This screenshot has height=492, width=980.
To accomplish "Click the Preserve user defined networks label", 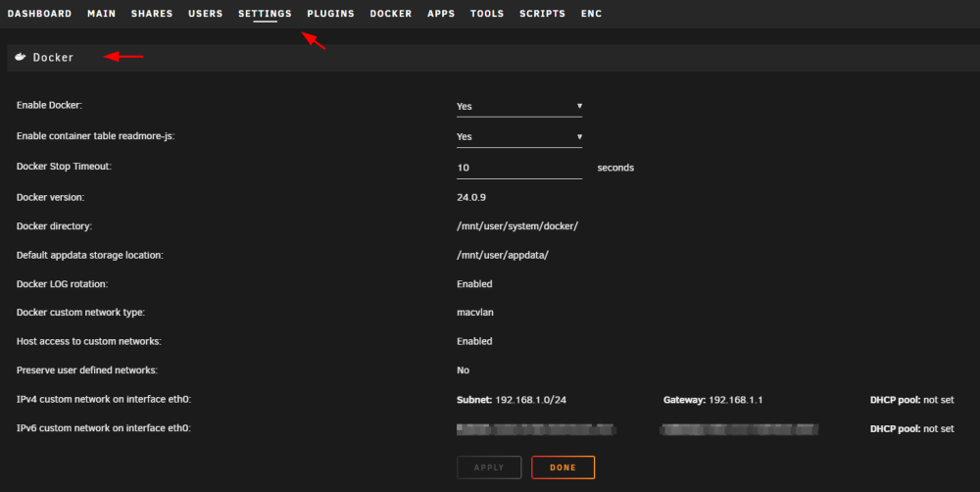I will pos(87,370).
